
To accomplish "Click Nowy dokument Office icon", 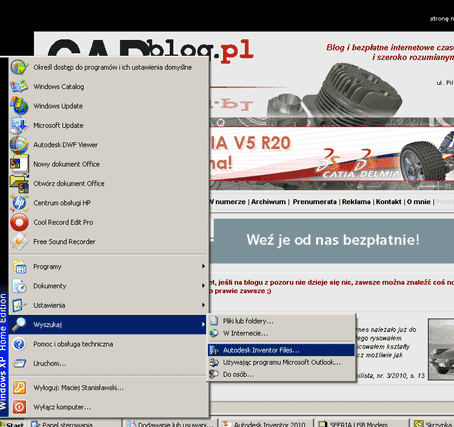I will click(x=19, y=164).
